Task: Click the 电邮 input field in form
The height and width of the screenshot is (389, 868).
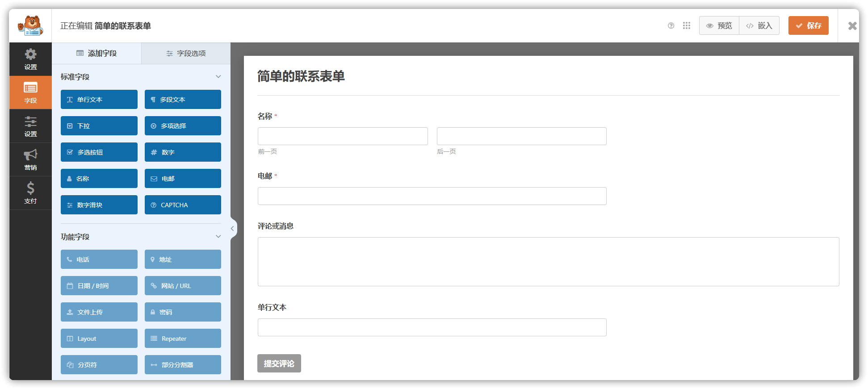Action: click(x=432, y=196)
